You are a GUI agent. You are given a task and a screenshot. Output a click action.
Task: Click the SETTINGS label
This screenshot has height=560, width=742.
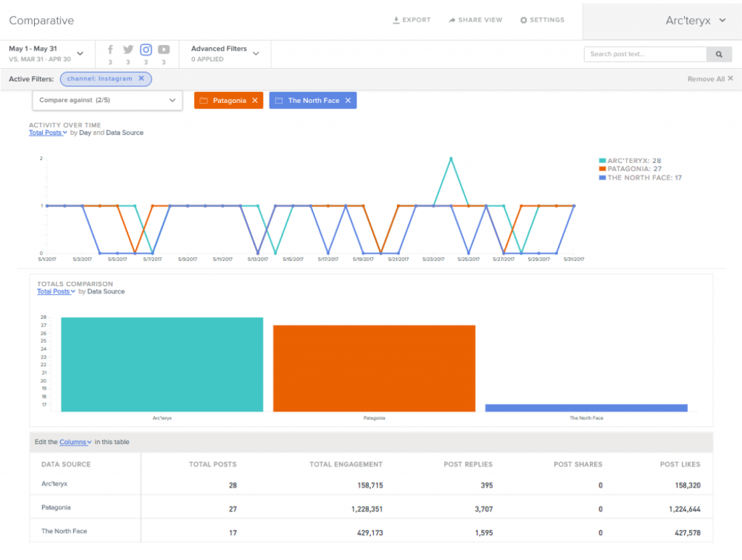(547, 20)
